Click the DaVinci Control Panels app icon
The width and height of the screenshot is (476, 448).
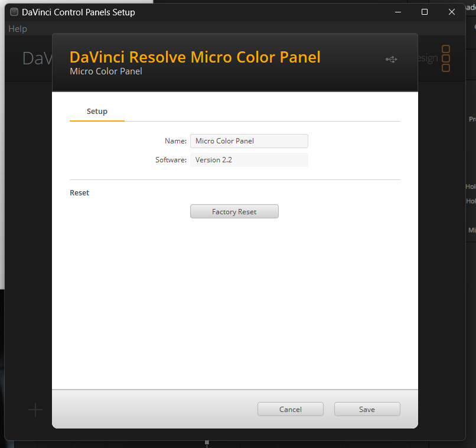pyautogui.click(x=14, y=12)
